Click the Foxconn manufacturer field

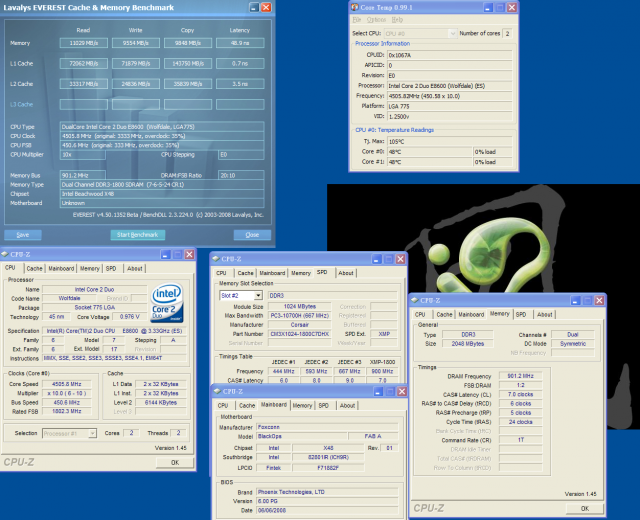click(327, 427)
